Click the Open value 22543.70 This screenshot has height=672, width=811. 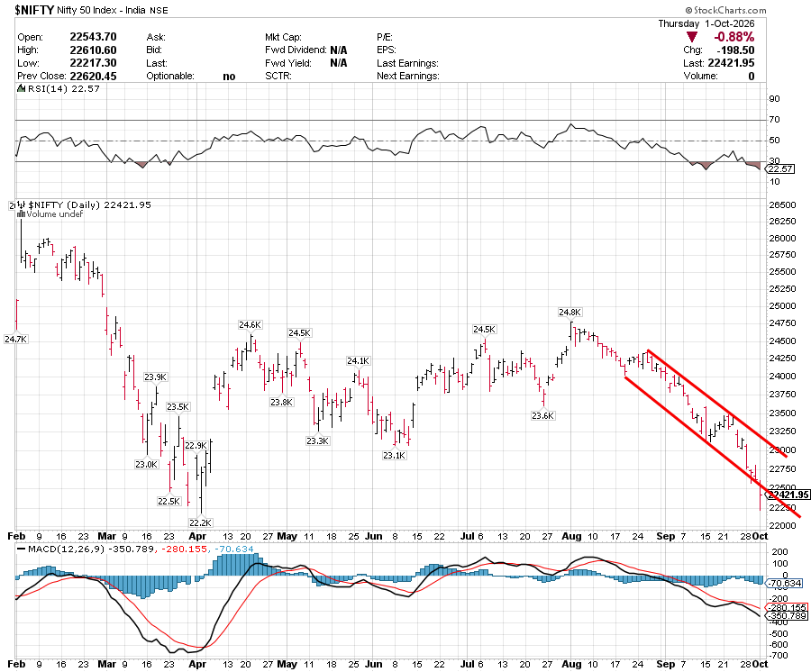(x=93, y=37)
